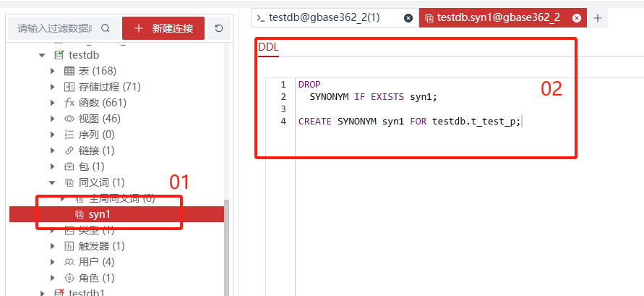Click the 新建连接 button
The width and height of the screenshot is (644, 296).
tap(163, 28)
